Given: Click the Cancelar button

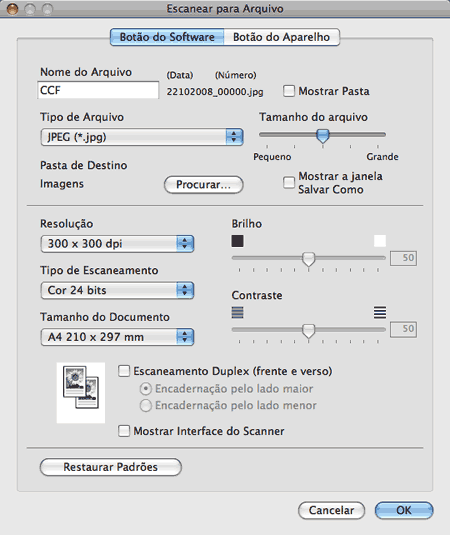Looking at the screenshot, I should (x=331, y=510).
